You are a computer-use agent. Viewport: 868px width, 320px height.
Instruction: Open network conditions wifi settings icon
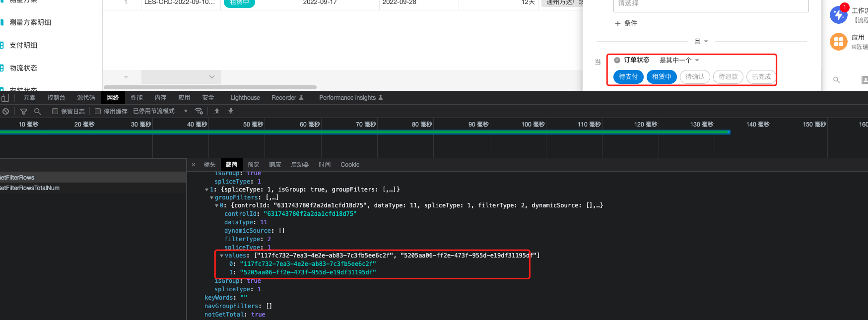coord(199,111)
